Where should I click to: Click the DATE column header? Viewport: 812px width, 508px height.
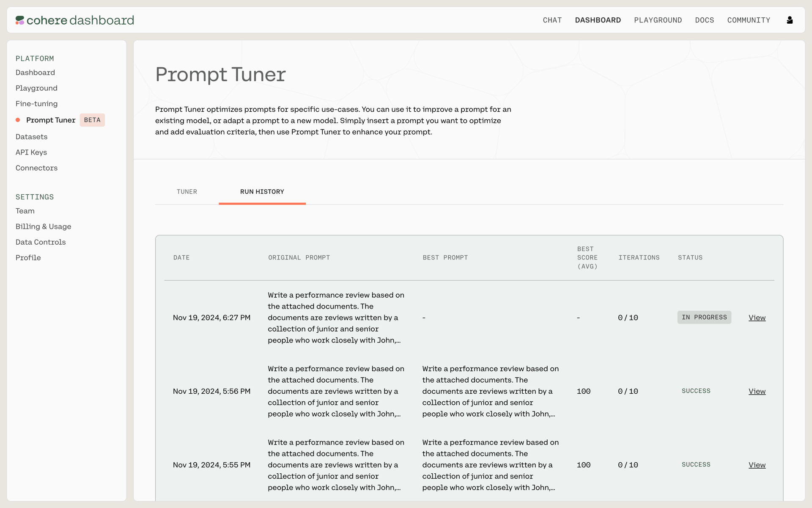click(181, 258)
